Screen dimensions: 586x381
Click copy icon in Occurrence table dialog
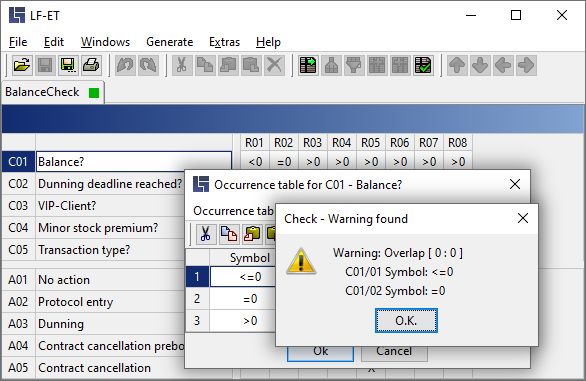pos(229,234)
